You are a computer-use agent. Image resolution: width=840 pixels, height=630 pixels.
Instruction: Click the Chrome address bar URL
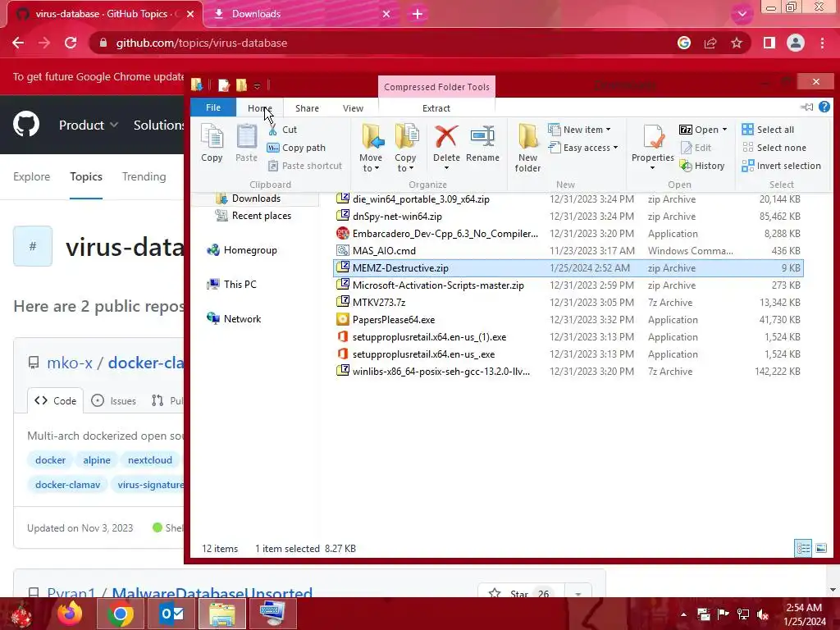(x=202, y=43)
